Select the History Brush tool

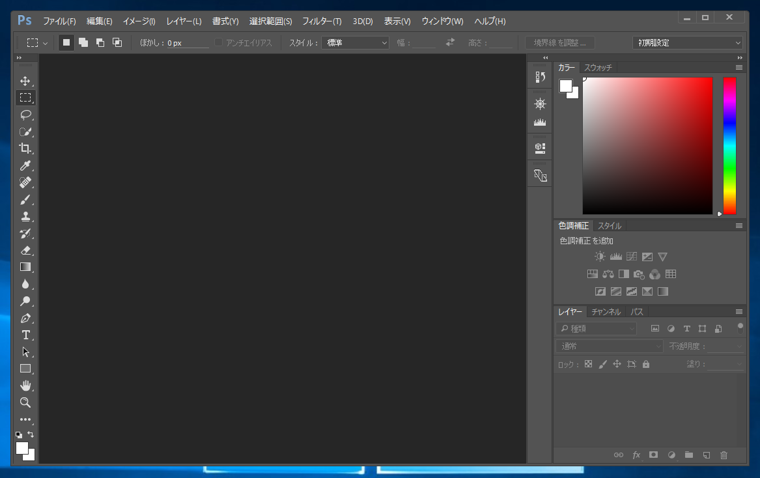coord(25,234)
